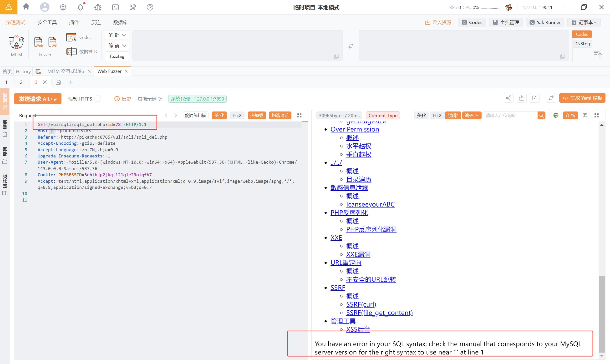The height and width of the screenshot is (364, 610).
Task: Expand the 解码 decode dropdown
Action: [117, 35]
